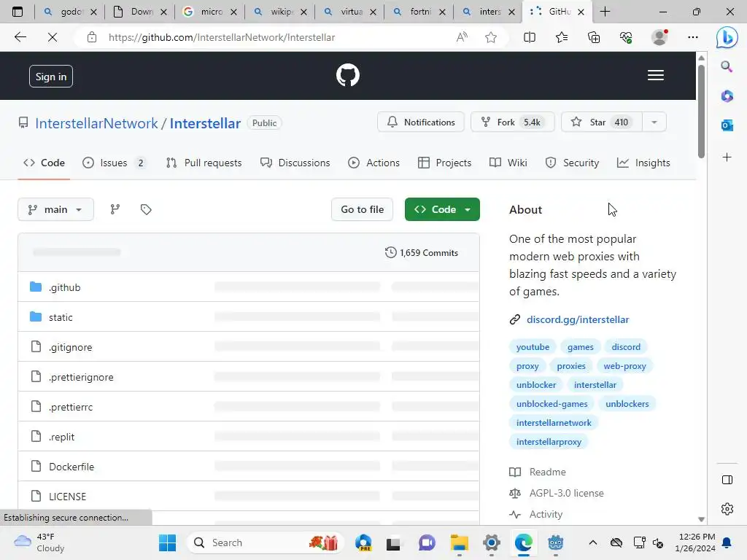Open Windows Start menu
The height and width of the screenshot is (560, 747).
[x=167, y=542]
